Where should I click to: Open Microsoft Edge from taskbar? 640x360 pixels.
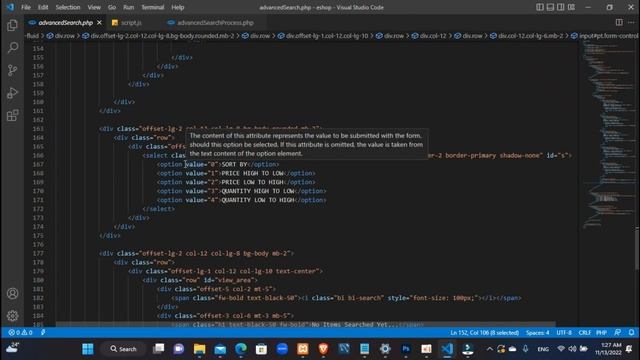241,349
